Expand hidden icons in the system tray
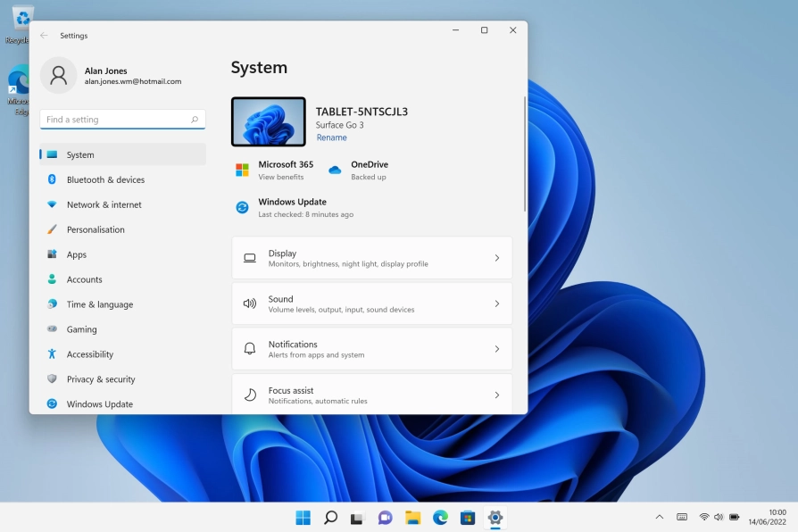This screenshot has height=532, width=798. click(x=659, y=517)
